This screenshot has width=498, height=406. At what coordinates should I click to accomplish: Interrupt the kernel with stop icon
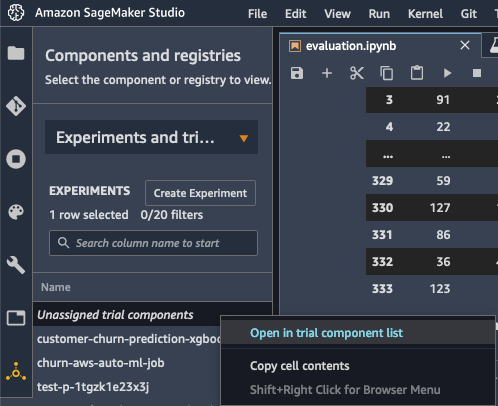click(x=477, y=73)
